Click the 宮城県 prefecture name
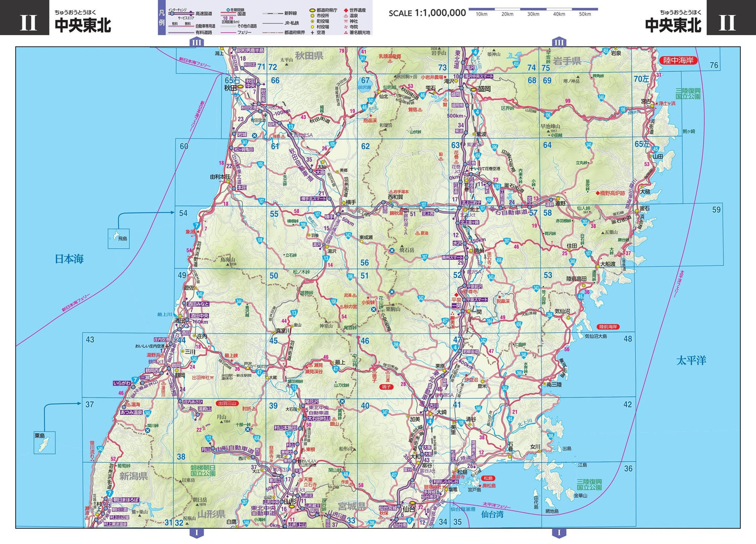 [x=352, y=506]
